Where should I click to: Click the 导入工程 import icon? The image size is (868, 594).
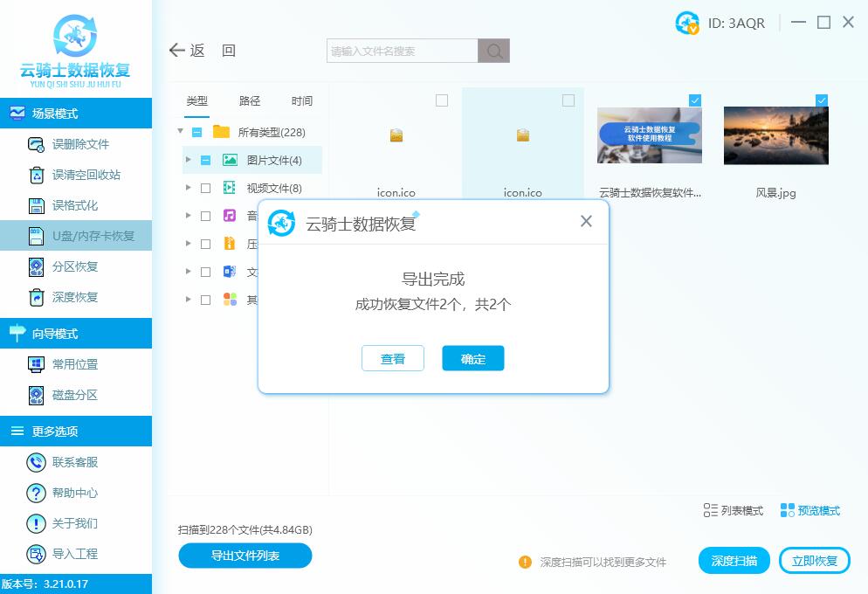click(x=37, y=555)
